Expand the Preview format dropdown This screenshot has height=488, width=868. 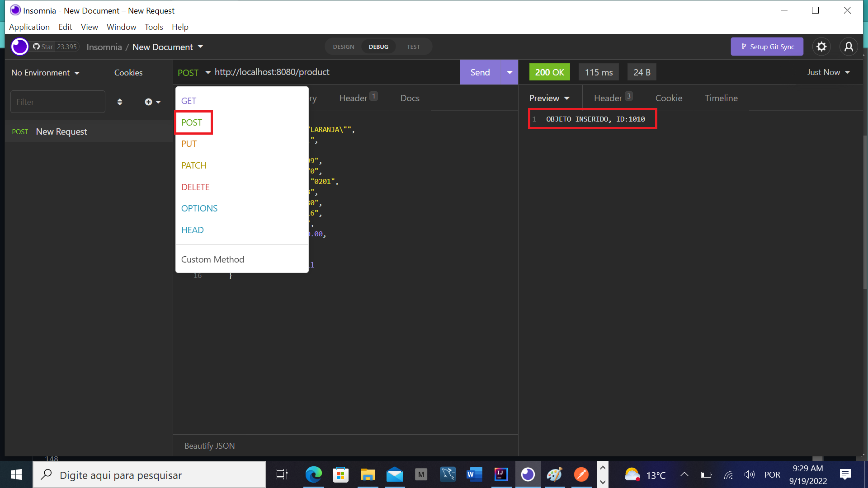click(549, 98)
